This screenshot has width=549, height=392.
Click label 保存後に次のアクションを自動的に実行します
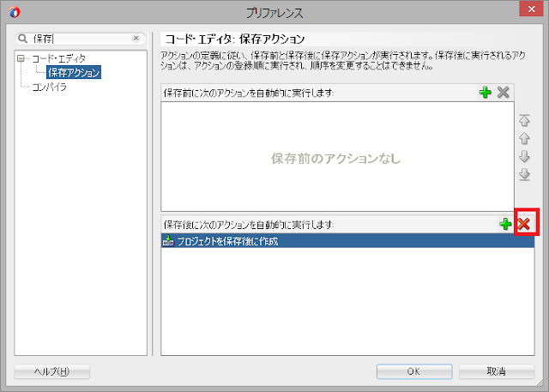click(249, 225)
